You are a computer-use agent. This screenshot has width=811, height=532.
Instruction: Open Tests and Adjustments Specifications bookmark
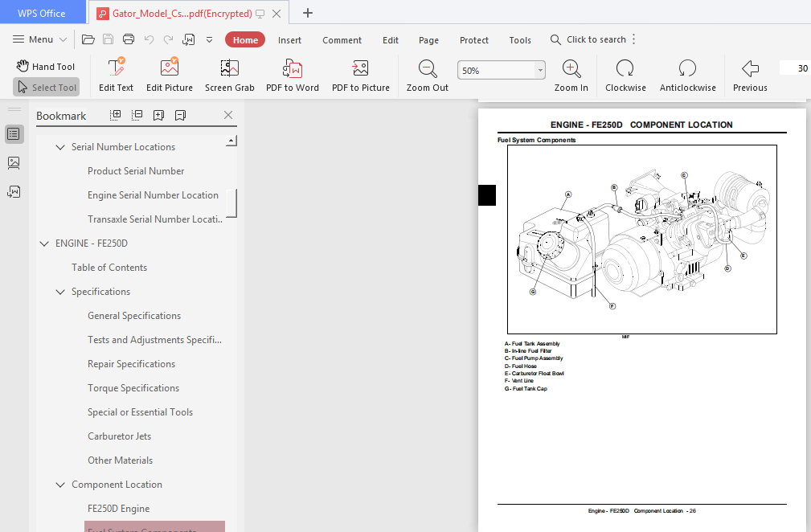pyautogui.click(x=154, y=340)
